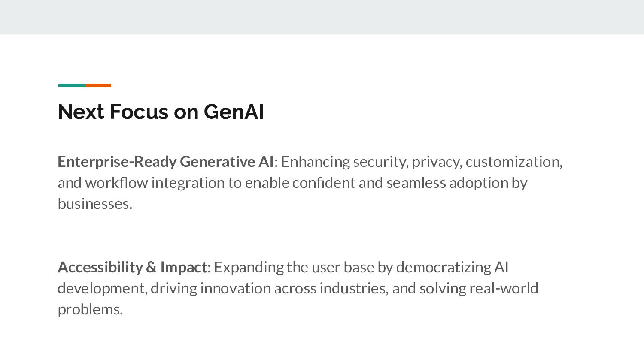This screenshot has height=362, width=644.
Task: Click the 'Next Focus on GenAI' slide title
Action: click(x=161, y=112)
